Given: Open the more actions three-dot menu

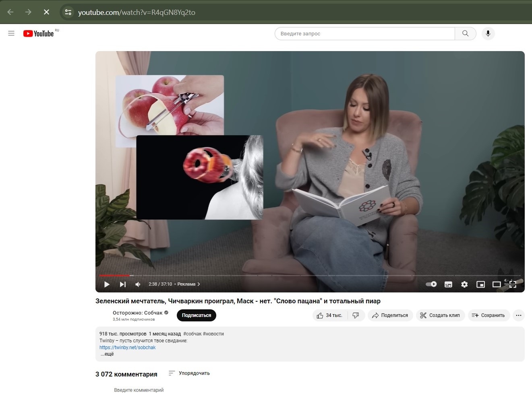Looking at the screenshot, I should click(518, 315).
